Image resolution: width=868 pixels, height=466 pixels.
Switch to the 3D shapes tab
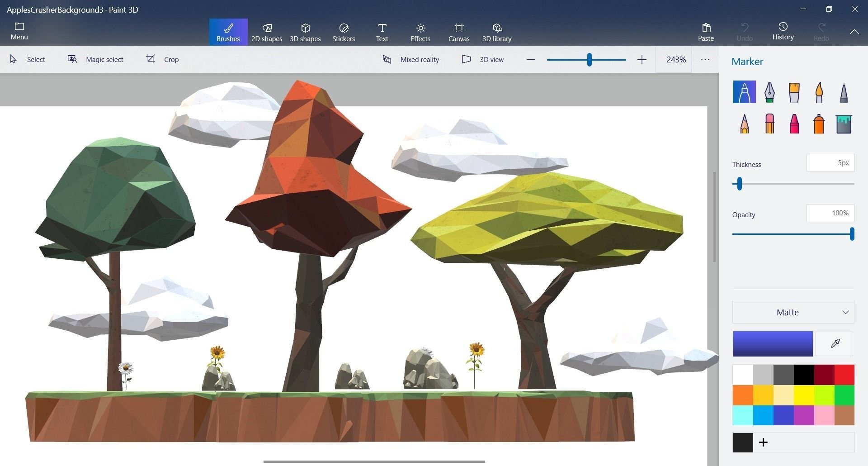click(x=305, y=32)
